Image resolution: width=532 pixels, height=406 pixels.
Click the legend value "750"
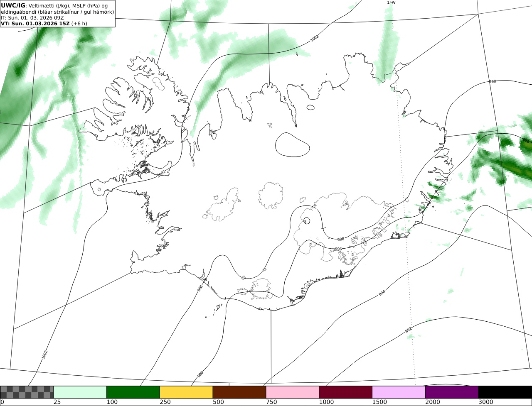[x=271, y=402]
